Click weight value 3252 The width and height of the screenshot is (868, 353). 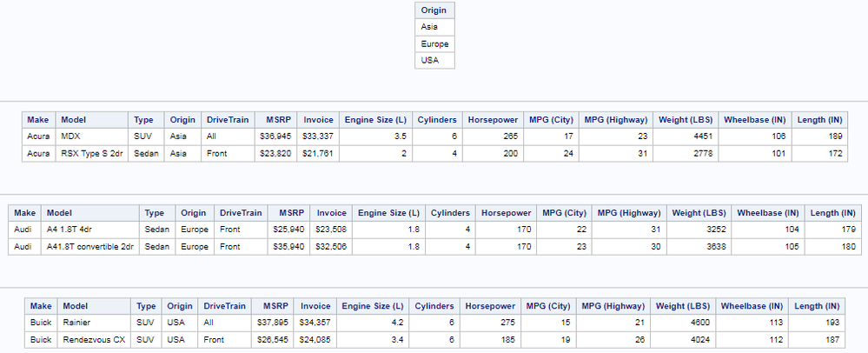click(699, 230)
